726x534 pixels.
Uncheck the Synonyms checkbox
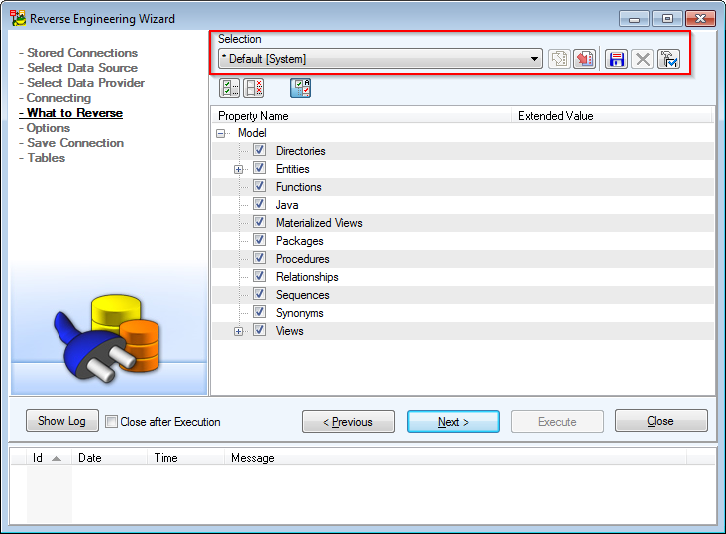pos(259,312)
